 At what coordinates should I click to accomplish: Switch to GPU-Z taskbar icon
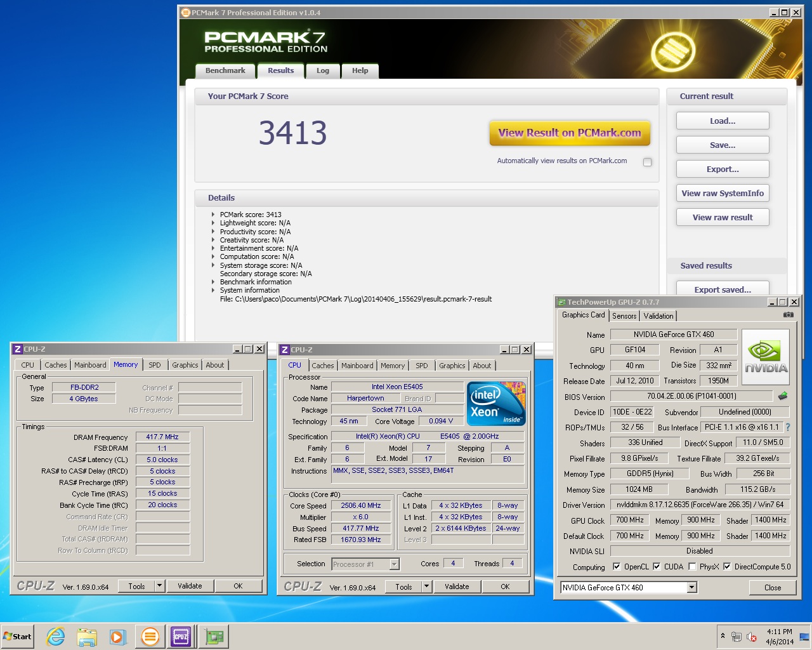click(214, 636)
